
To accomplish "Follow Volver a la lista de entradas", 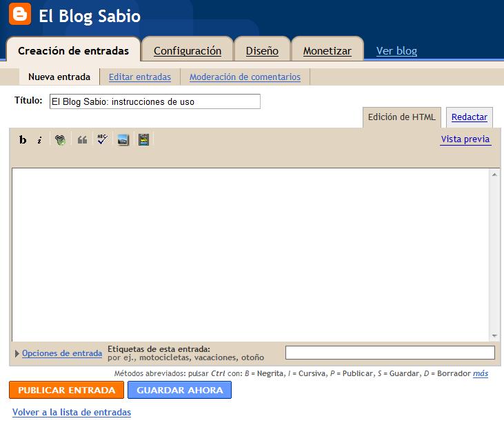I will tap(71, 412).
